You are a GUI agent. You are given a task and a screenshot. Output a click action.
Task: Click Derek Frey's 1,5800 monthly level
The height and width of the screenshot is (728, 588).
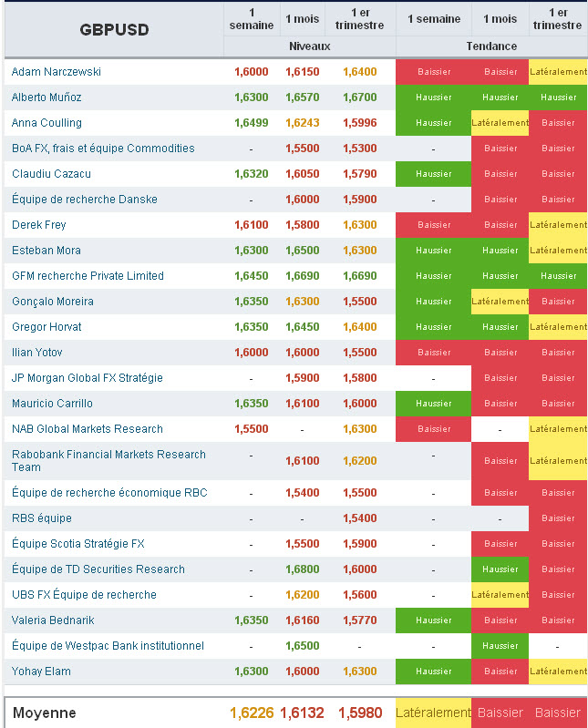[303, 225]
